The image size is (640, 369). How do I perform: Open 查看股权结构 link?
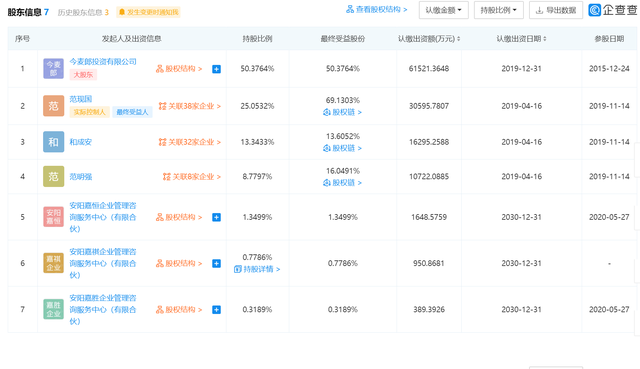(376, 9)
